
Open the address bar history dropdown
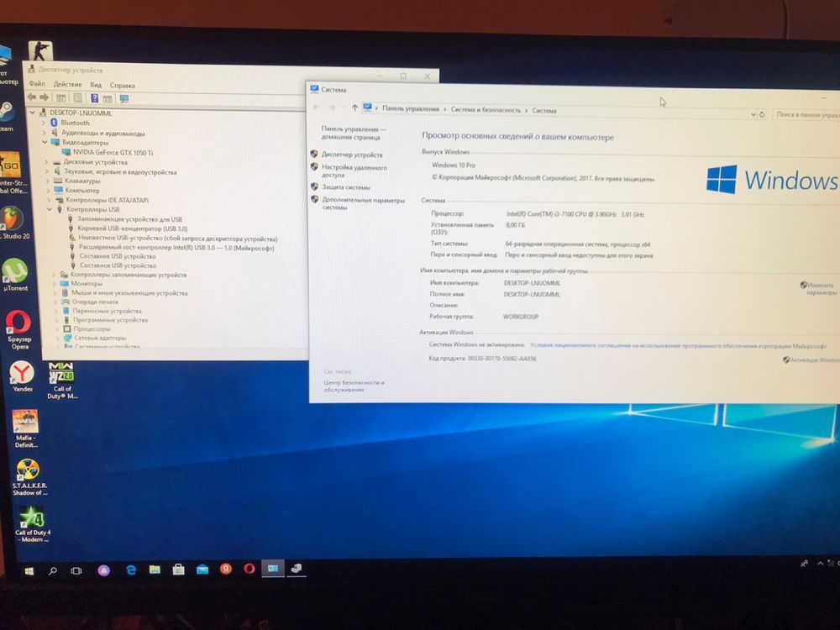(x=753, y=114)
